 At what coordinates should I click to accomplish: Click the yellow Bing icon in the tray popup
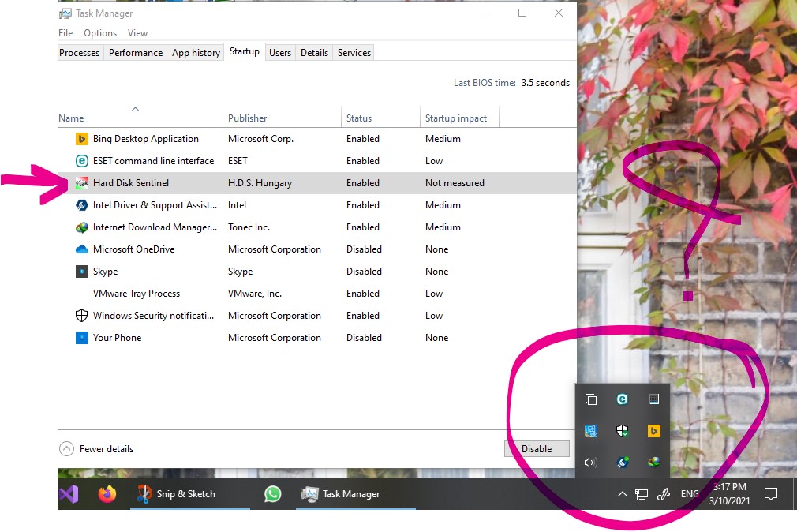coord(653,431)
